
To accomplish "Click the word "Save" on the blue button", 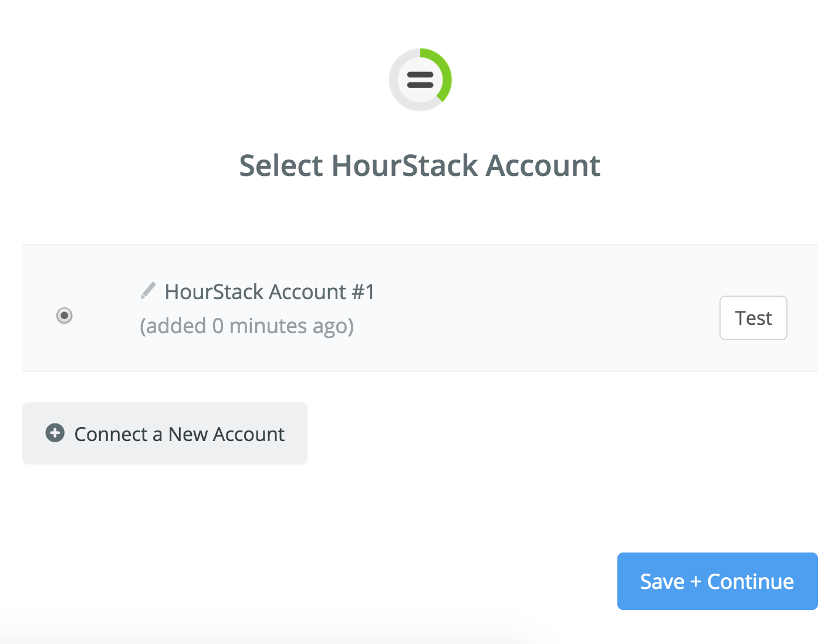I will (662, 582).
